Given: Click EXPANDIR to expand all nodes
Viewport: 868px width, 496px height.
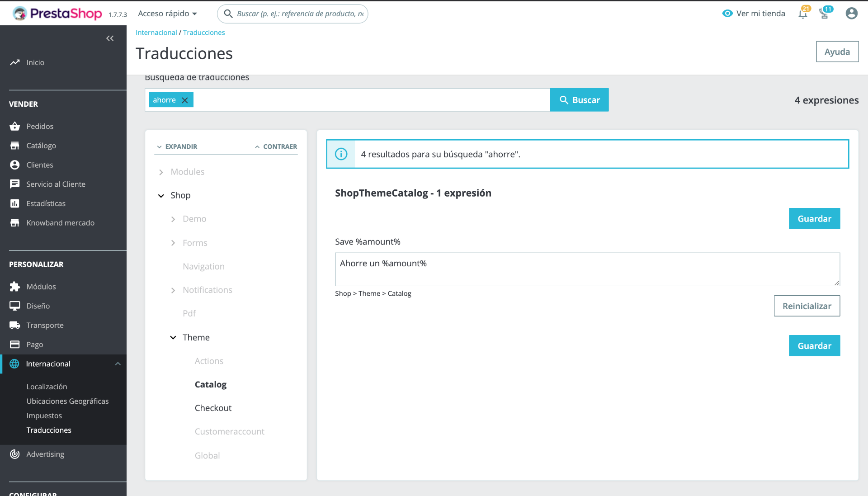Looking at the screenshot, I should coord(177,146).
